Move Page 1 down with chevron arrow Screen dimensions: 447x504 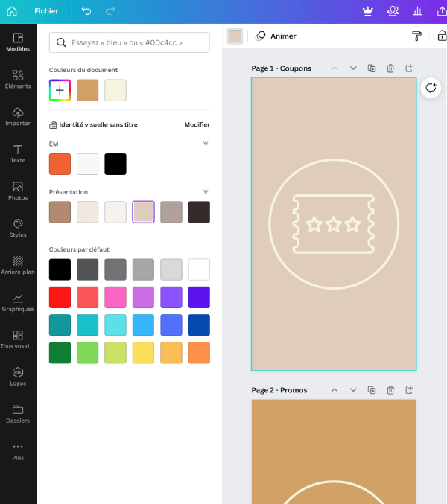point(353,68)
